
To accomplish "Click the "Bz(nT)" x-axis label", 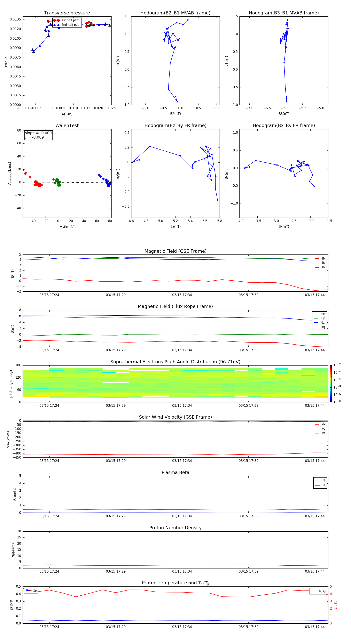I will tap(175, 227).
